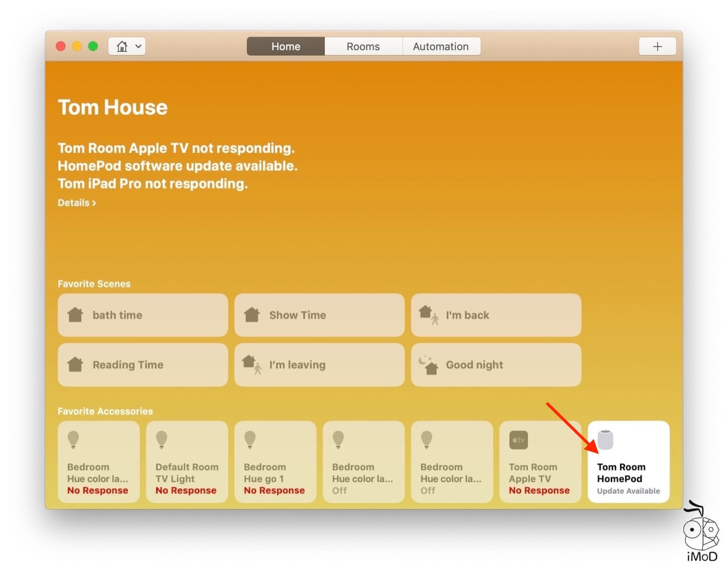Click the green fullscreen window button
This screenshot has width=728, height=569.
[93, 46]
